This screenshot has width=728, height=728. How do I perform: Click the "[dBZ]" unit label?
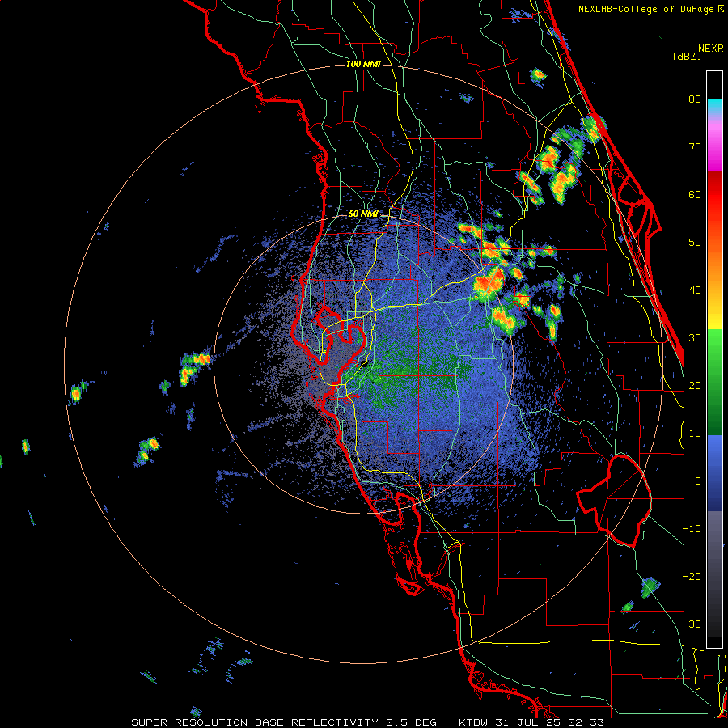click(687, 56)
